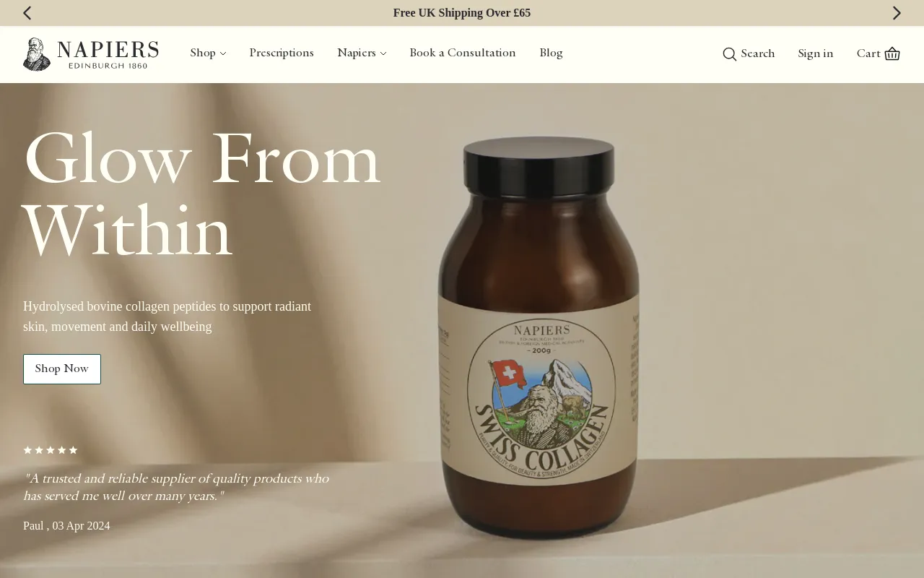Image resolution: width=924 pixels, height=578 pixels.
Task: Select Book a Consultation link
Action: point(463,53)
